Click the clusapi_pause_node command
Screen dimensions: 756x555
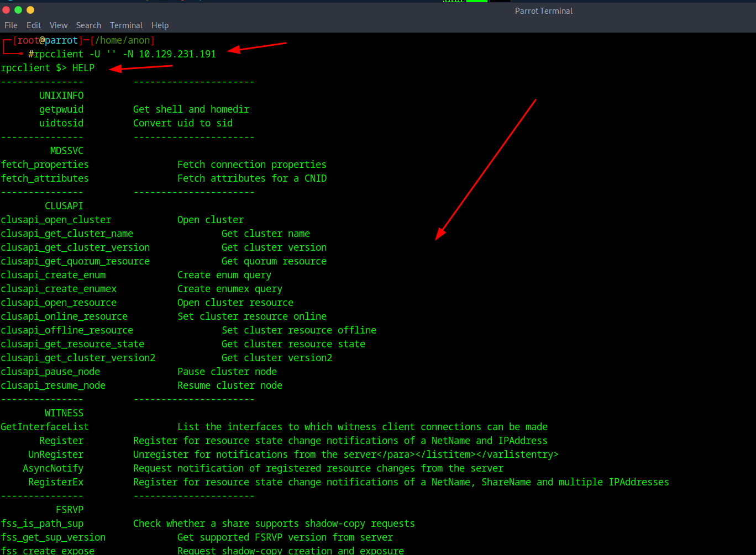50,372
